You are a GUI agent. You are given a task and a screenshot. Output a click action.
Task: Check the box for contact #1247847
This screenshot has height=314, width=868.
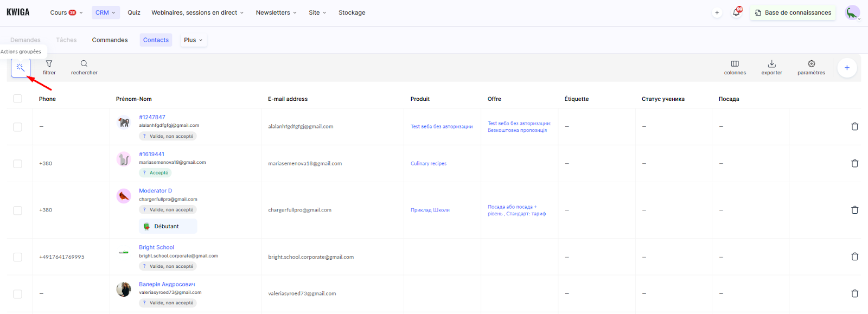click(x=18, y=127)
